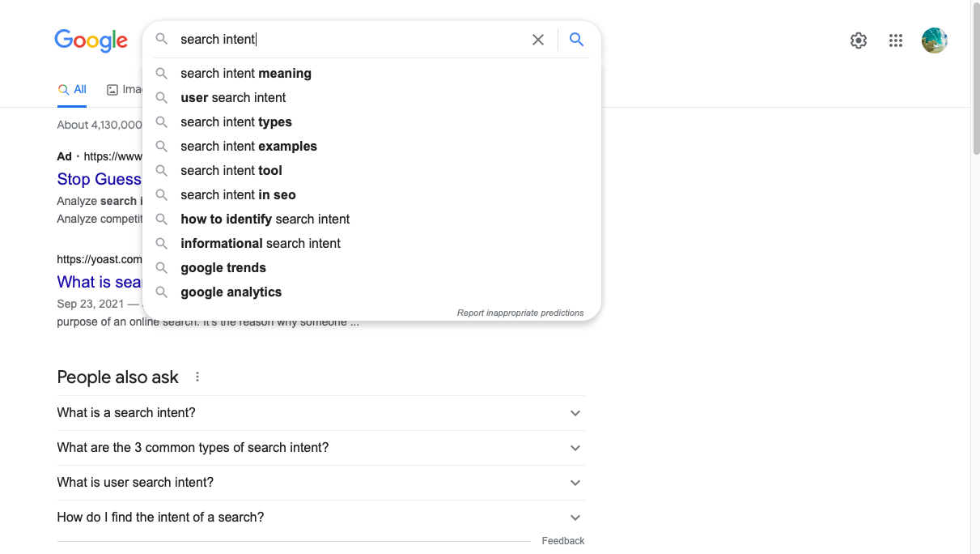This screenshot has width=980, height=554.
Task: Switch to the All search tab
Action: (x=72, y=89)
